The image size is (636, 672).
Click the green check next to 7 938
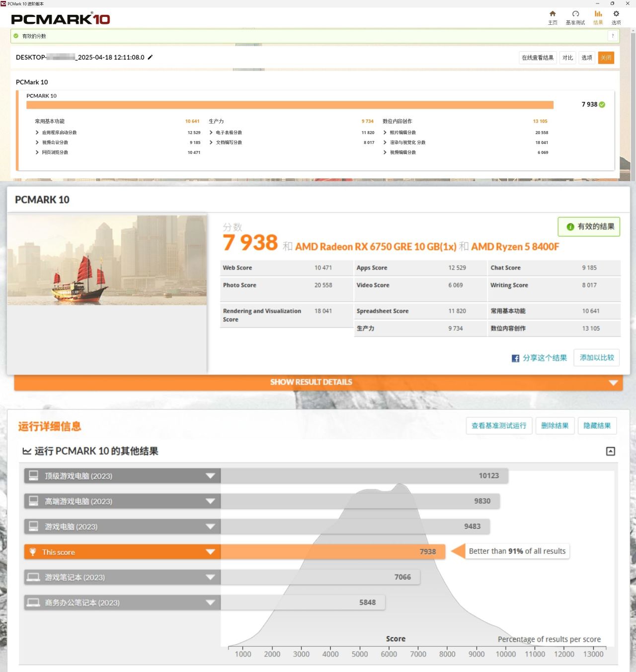602,104
